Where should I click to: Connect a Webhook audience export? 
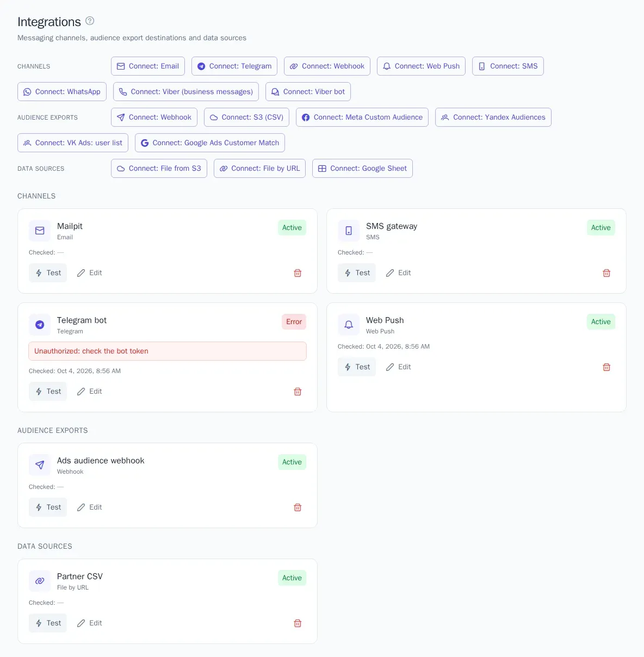pos(154,117)
